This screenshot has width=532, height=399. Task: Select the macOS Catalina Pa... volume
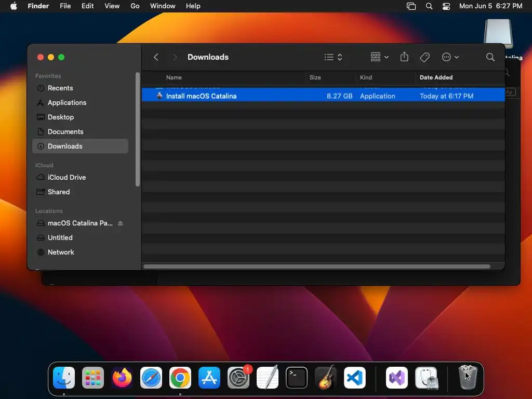80,223
